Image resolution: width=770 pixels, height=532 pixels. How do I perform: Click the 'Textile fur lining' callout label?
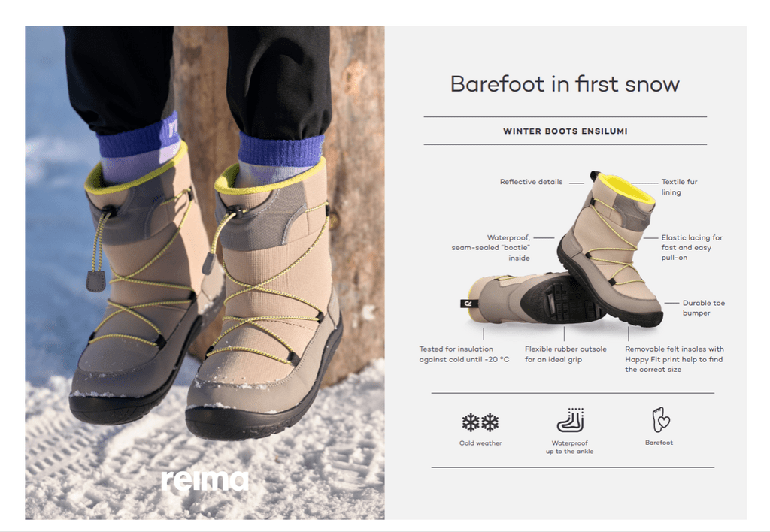point(679,187)
